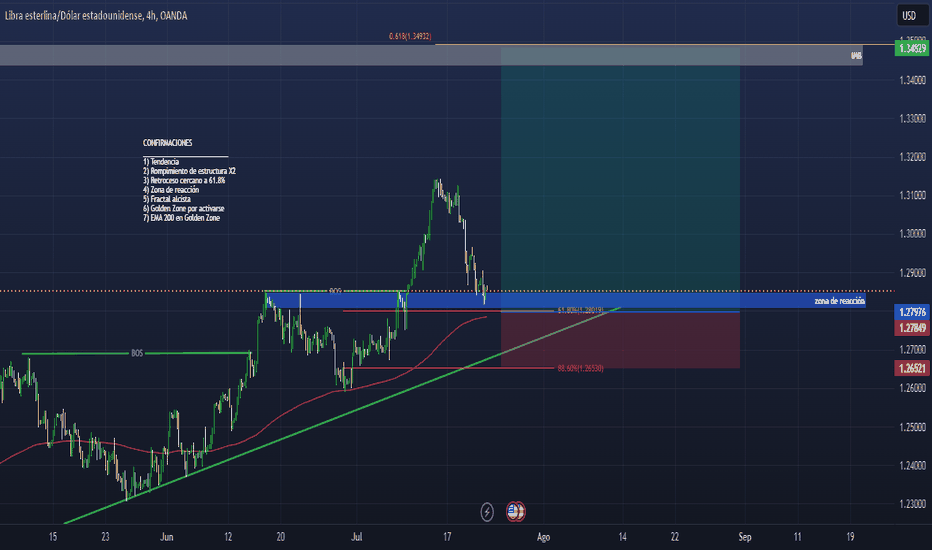The height and width of the screenshot is (550, 932).
Task: Select the red stop-loss zone
Action: [621, 340]
